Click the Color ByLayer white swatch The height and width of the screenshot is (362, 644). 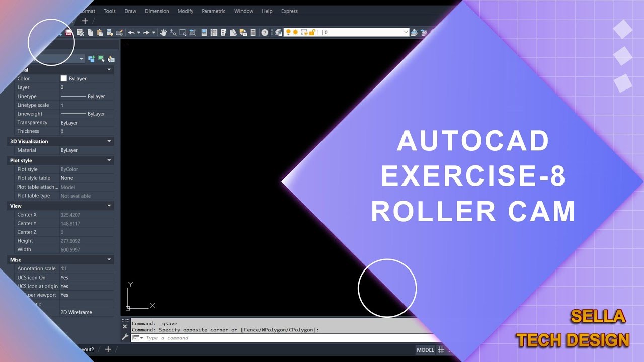[x=64, y=78]
